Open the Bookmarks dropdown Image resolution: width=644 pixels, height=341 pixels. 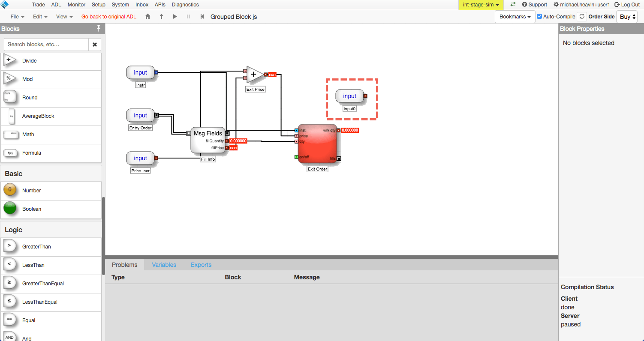(x=515, y=17)
